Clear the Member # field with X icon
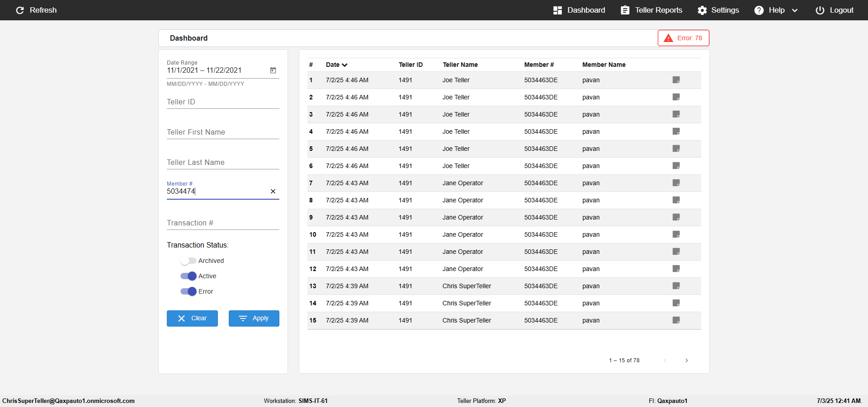Screen dimensions: 868x407 coord(273,192)
